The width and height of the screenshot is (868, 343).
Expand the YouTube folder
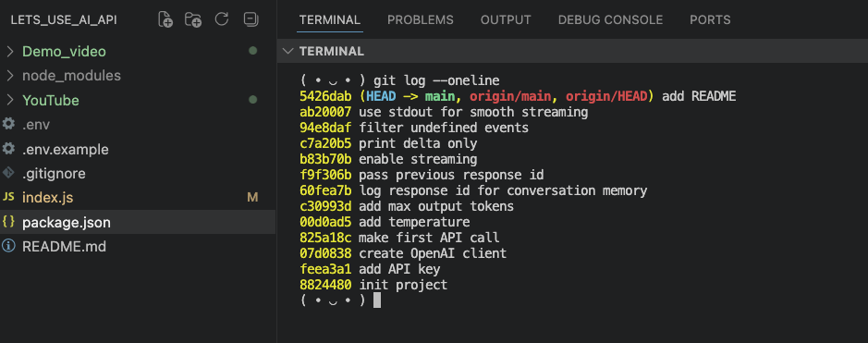[x=9, y=100]
